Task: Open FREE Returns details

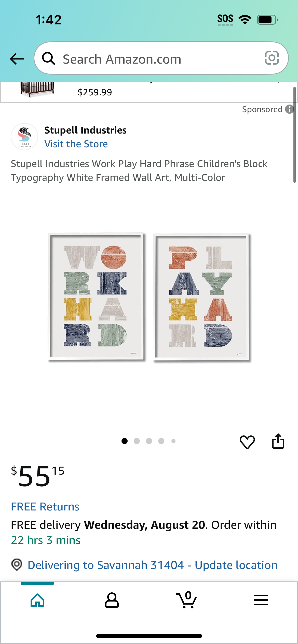Action: [45, 507]
